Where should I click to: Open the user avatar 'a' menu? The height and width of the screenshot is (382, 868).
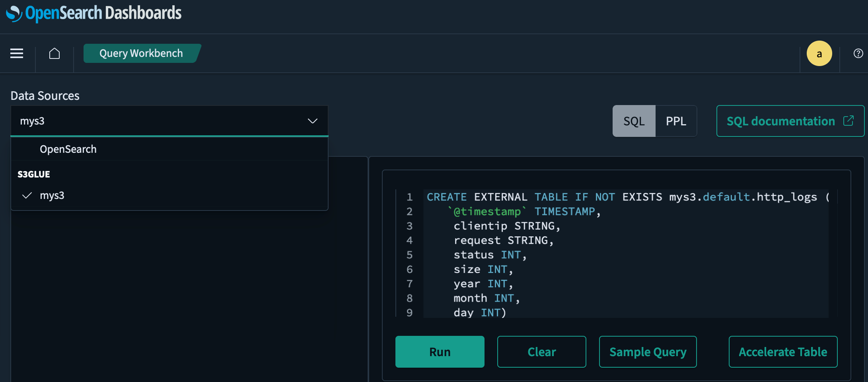819,53
